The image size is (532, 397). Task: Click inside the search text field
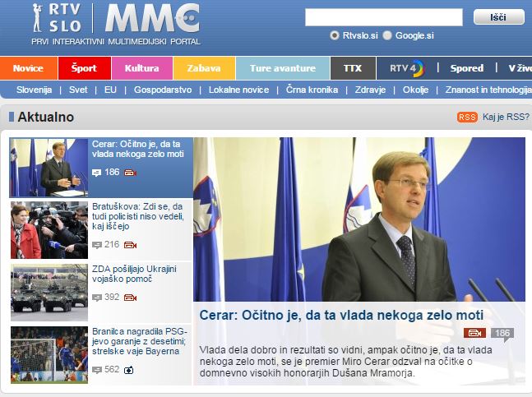[384, 17]
